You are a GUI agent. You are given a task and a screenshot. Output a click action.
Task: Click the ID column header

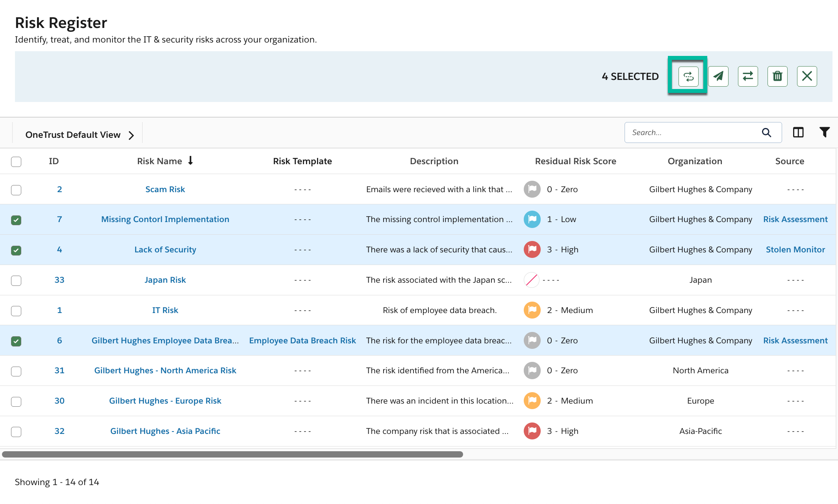point(54,161)
